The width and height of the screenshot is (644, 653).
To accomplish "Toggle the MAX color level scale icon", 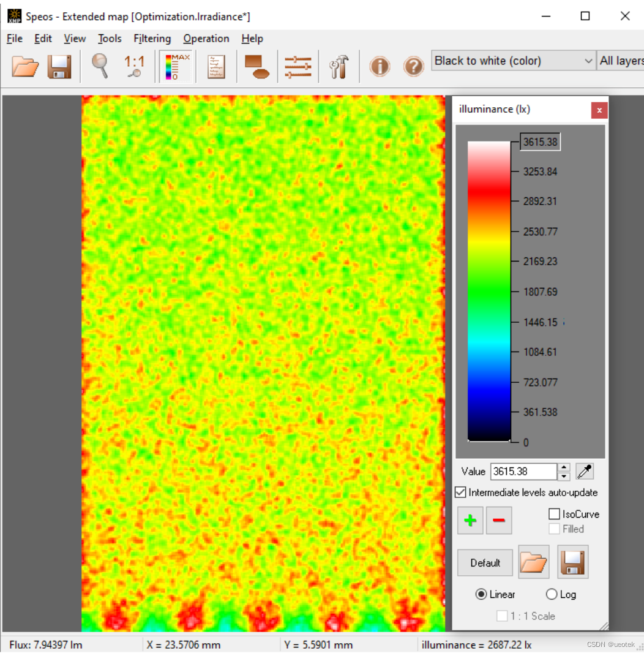I will [177, 66].
